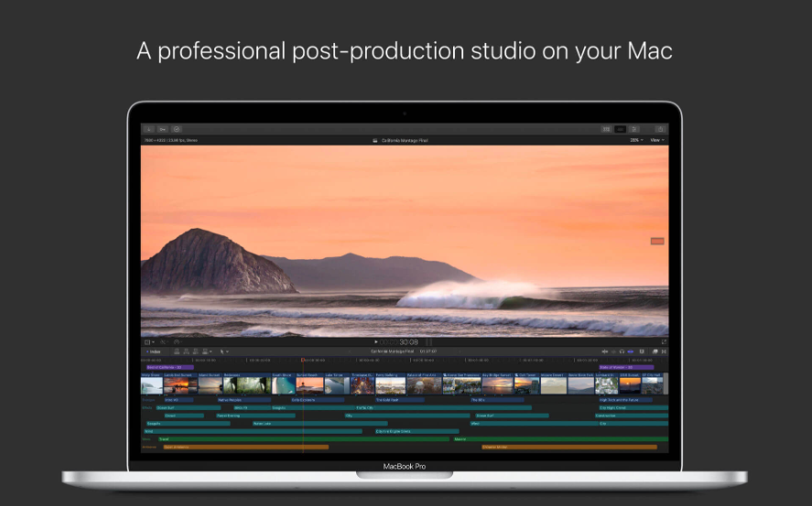Click the red playhead on timeline ruler
The width and height of the screenshot is (812, 506).
click(303, 360)
